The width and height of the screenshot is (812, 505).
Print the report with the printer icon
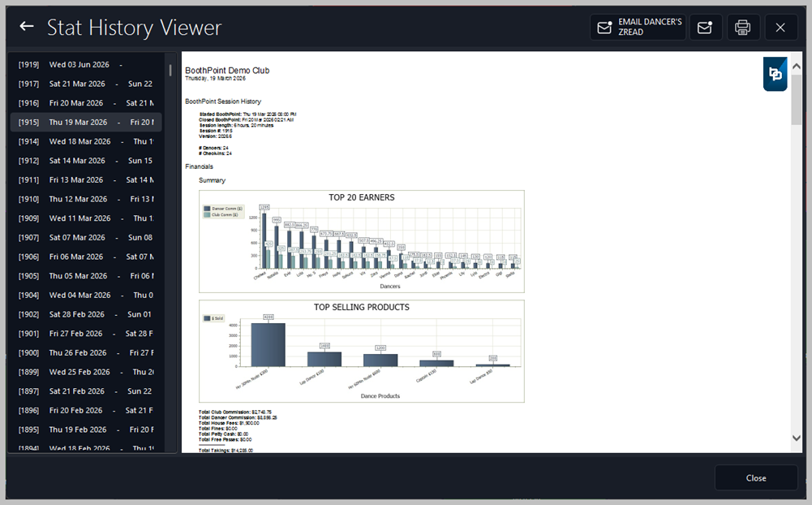click(x=742, y=27)
